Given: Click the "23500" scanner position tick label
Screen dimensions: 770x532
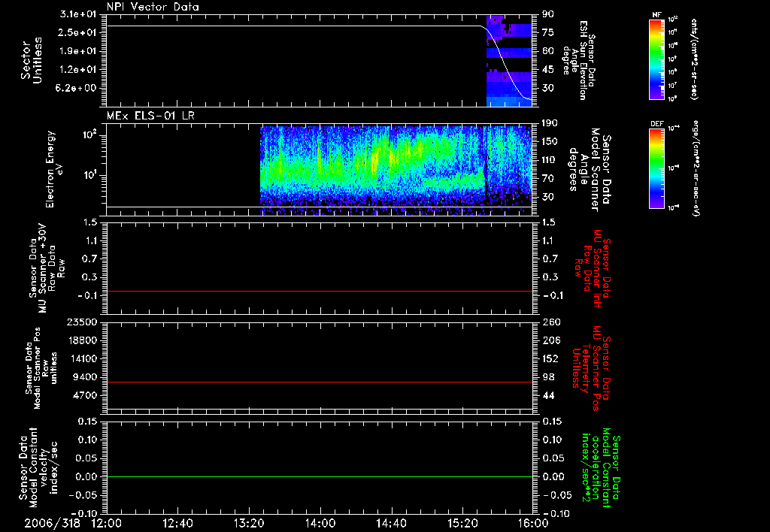Looking at the screenshot, I should click(83, 322).
